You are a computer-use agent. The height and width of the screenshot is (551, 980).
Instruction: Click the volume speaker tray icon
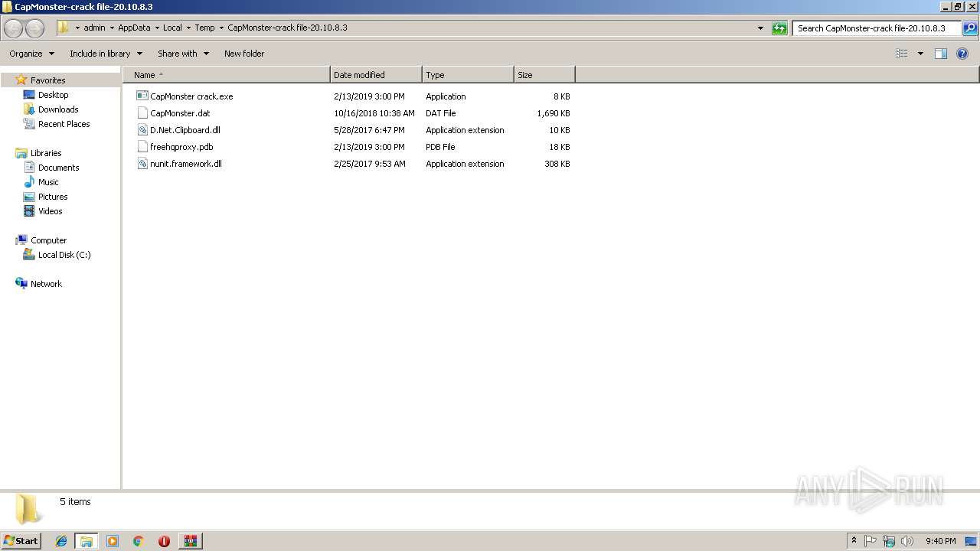click(x=907, y=541)
